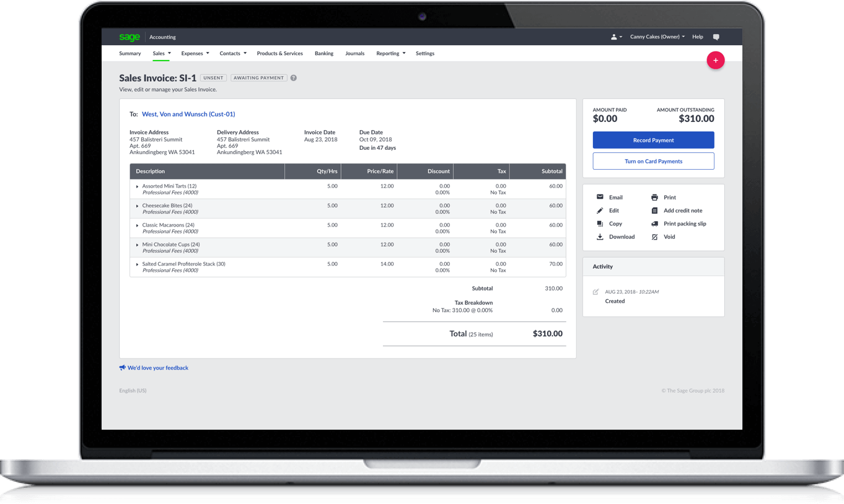Expand the Assorted Mini Tarts line item

tap(138, 186)
